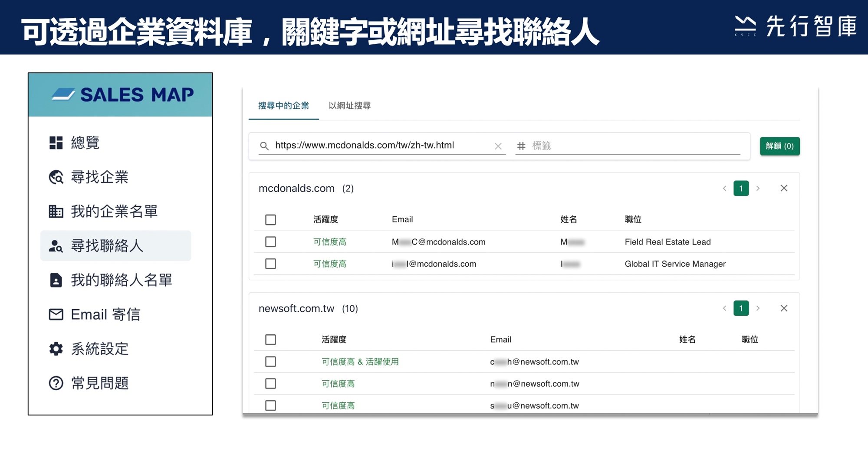Open 系統設定 via the gear icon
The image size is (868, 470).
56,349
